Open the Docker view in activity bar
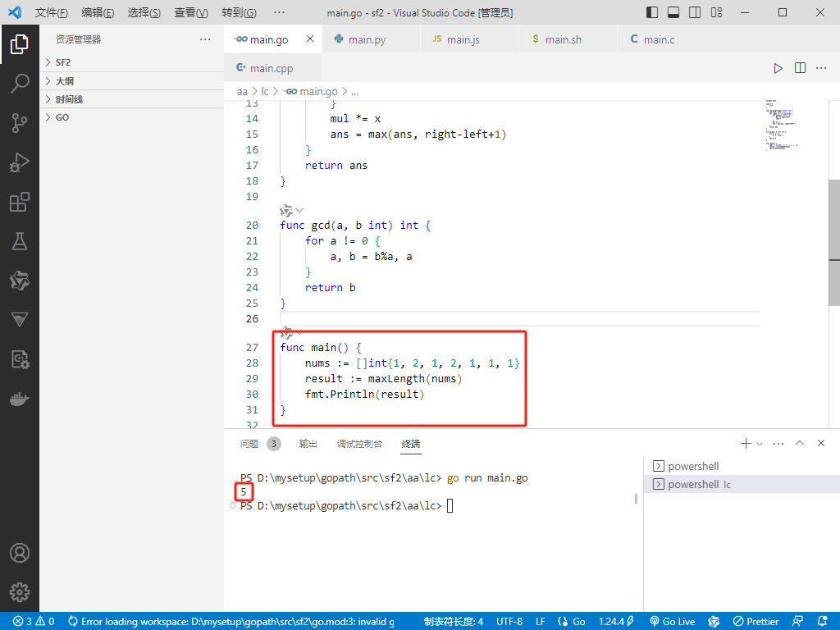 (20, 399)
